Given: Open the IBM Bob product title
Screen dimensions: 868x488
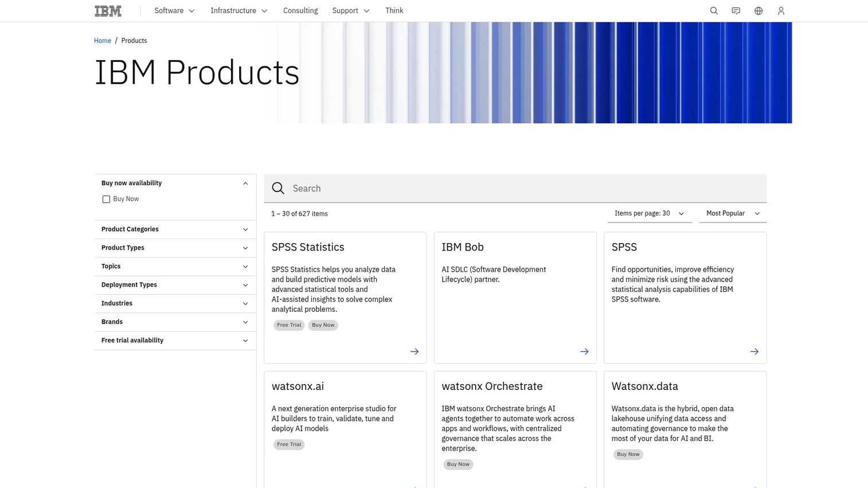Looking at the screenshot, I should coord(463,247).
